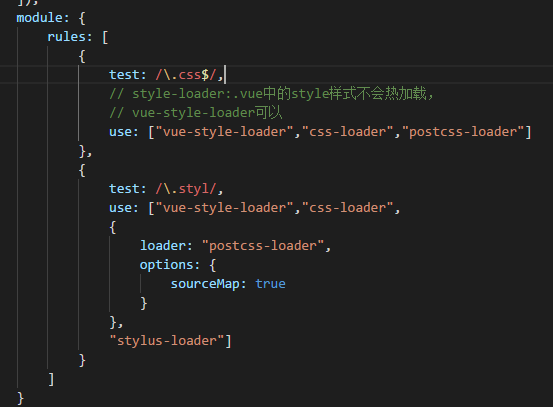Image resolution: width=553 pixels, height=407 pixels.
Task: Click the word "module" key
Action: [40, 18]
